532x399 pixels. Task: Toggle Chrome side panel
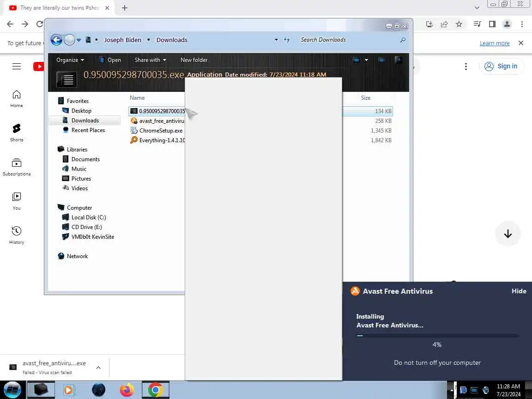click(x=492, y=24)
